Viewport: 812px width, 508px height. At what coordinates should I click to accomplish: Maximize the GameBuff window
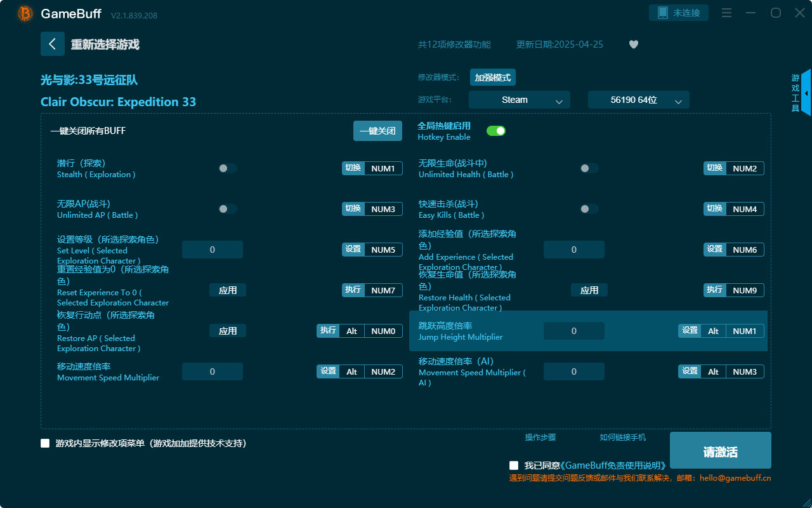(x=775, y=13)
